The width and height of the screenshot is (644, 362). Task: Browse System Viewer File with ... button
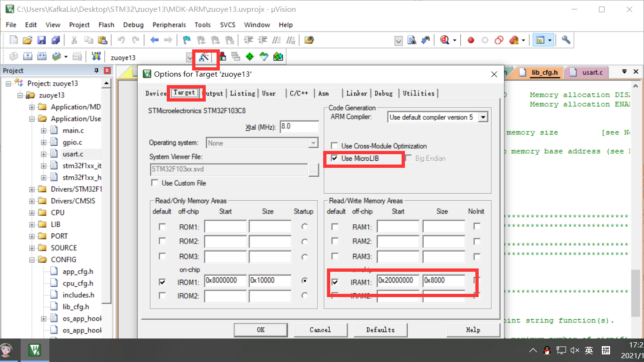point(314,170)
